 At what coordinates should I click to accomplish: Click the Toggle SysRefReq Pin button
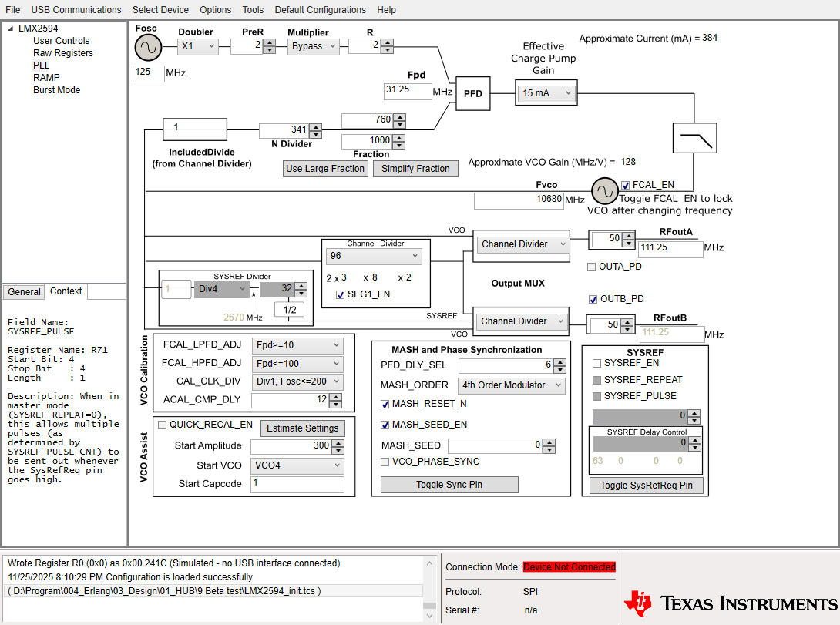[x=646, y=486]
